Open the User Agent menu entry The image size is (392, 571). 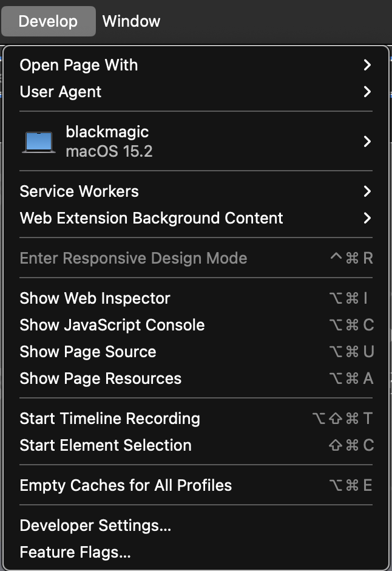click(x=61, y=92)
